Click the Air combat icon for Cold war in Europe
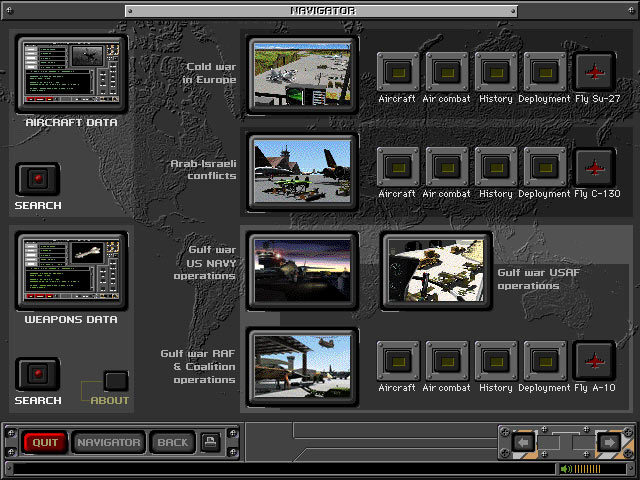The width and height of the screenshot is (640, 480). coord(447,72)
